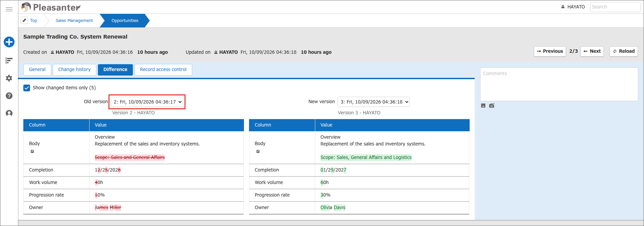Image resolution: width=644 pixels, height=226 pixels.
Task: Click the HAYATO user menu at the top right
Action: 573,7
